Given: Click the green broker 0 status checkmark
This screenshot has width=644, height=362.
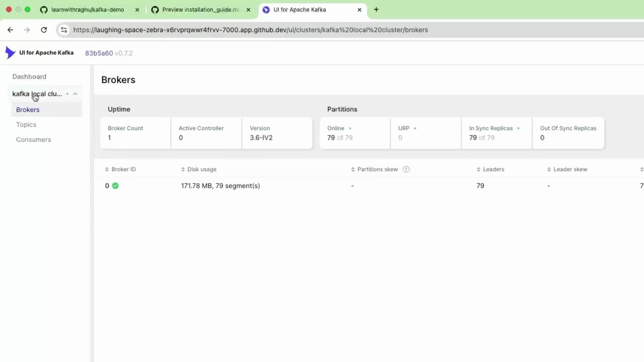Looking at the screenshot, I should pos(115,186).
